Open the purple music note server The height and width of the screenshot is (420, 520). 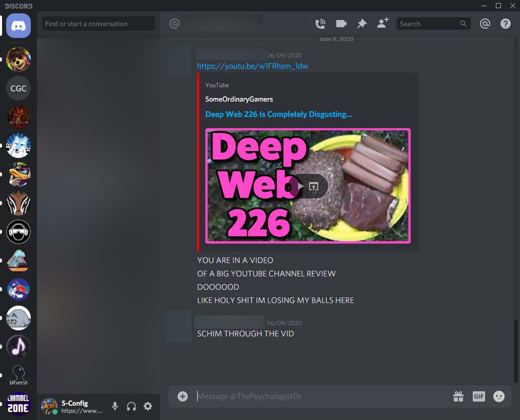[18, 347]
